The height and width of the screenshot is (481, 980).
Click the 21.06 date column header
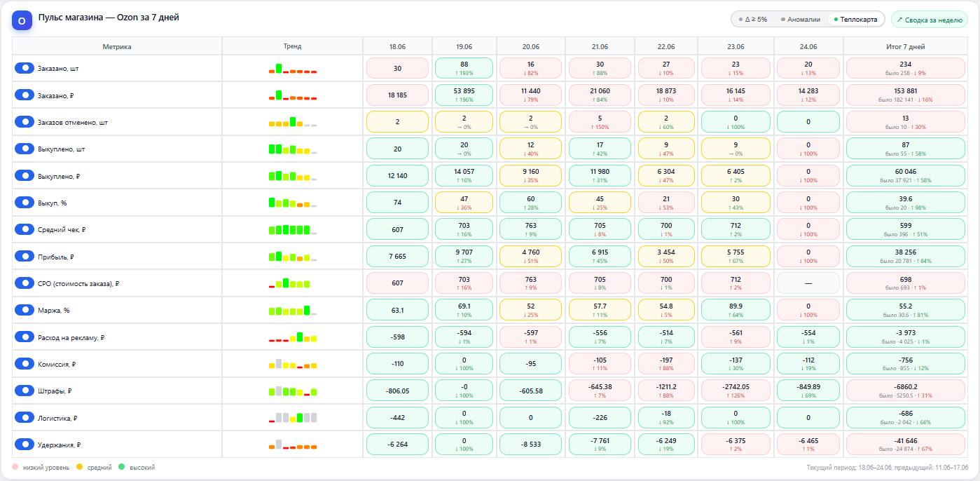coord(600,46)
